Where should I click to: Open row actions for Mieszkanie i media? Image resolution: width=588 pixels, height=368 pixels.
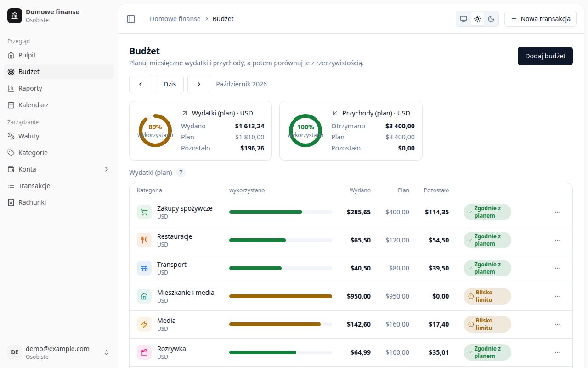click(558, 296)
